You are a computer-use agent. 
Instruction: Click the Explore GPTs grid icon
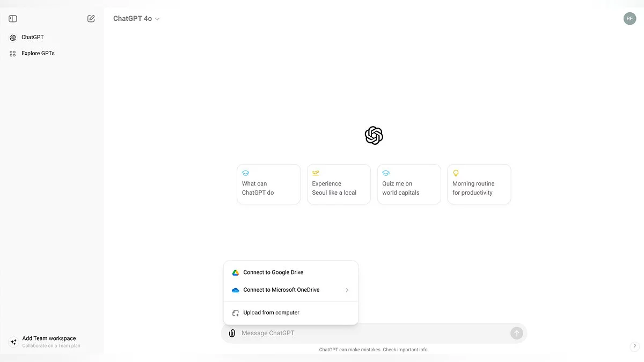point(13,54)
